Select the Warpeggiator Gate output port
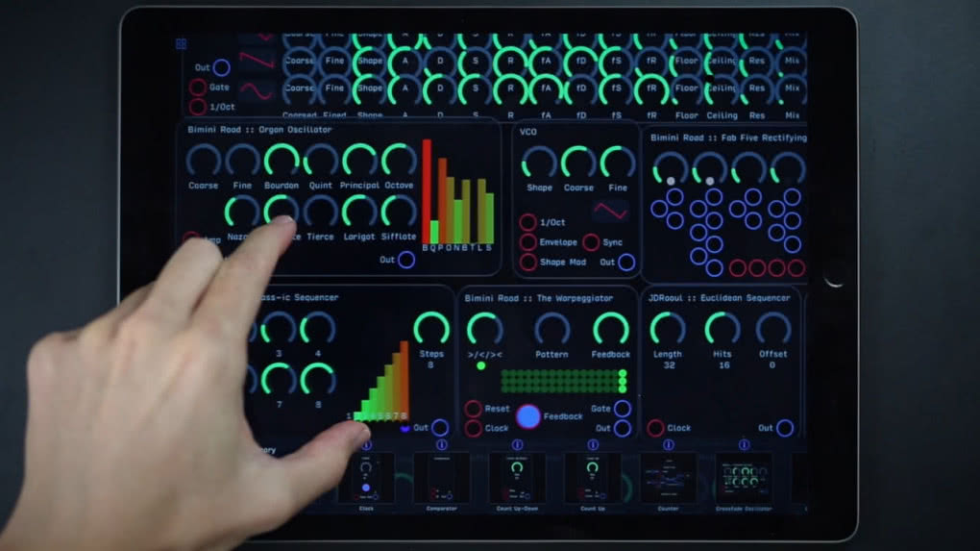980x551 pixels. pos(623,409)
